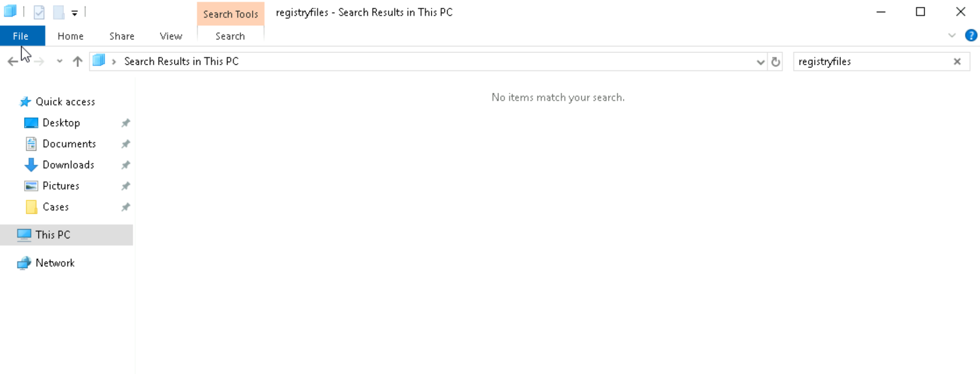Expand the address bar history dropdown
980x374 pixels.
pyautogui.click(x=760, y=62)
